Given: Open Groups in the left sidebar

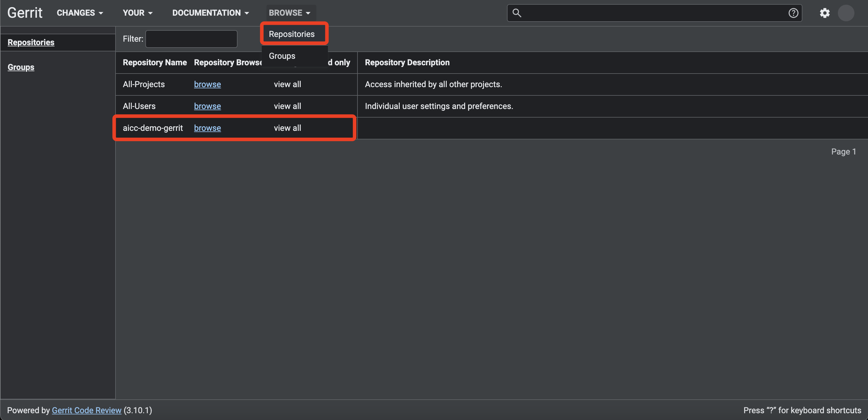Looking at the screenshot, I should [x=21, y=67].
